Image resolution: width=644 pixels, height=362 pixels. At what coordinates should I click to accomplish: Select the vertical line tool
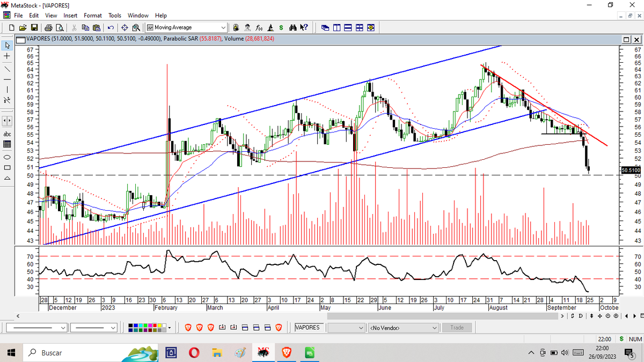click(x=7, y=89)
